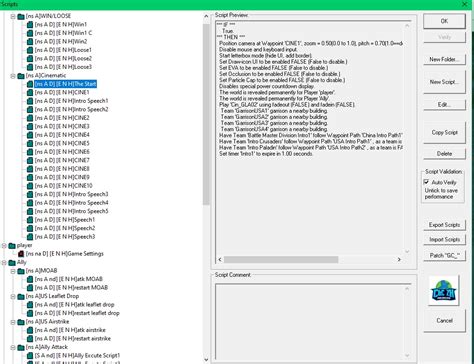Click the folder icon of WIN/LOOSE

coord(21,16)
